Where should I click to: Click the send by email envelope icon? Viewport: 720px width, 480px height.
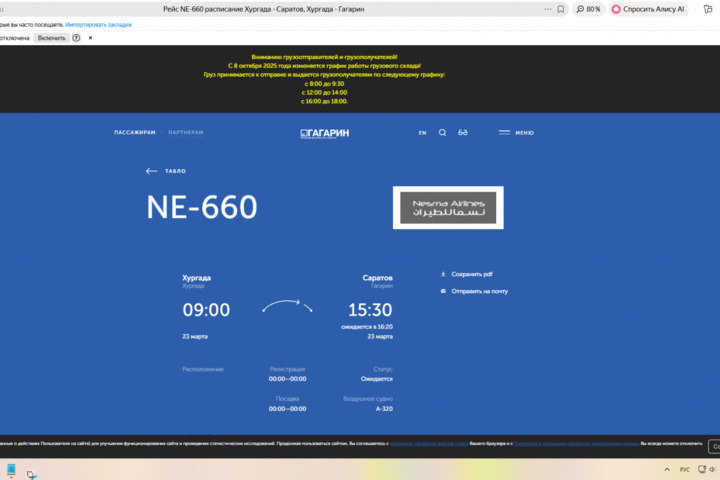pos(443,291)
